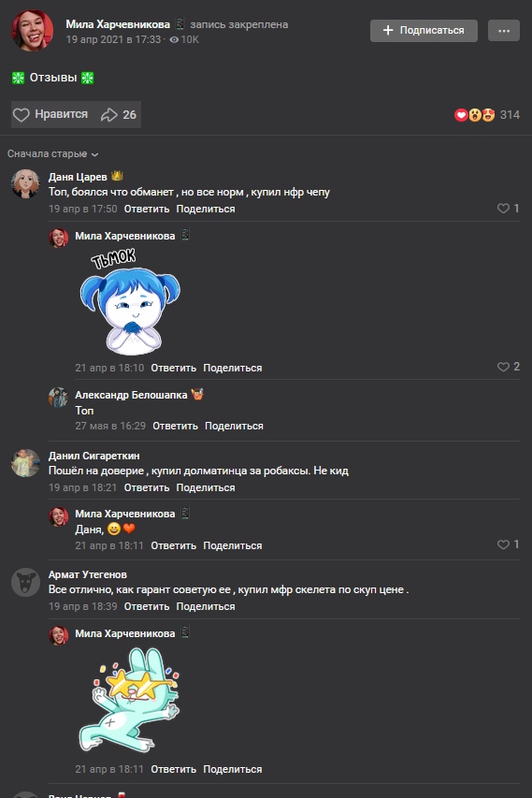Subscribe using the Подписаться button
This screenshot has height=798, width=532.
tap(424, 31)
